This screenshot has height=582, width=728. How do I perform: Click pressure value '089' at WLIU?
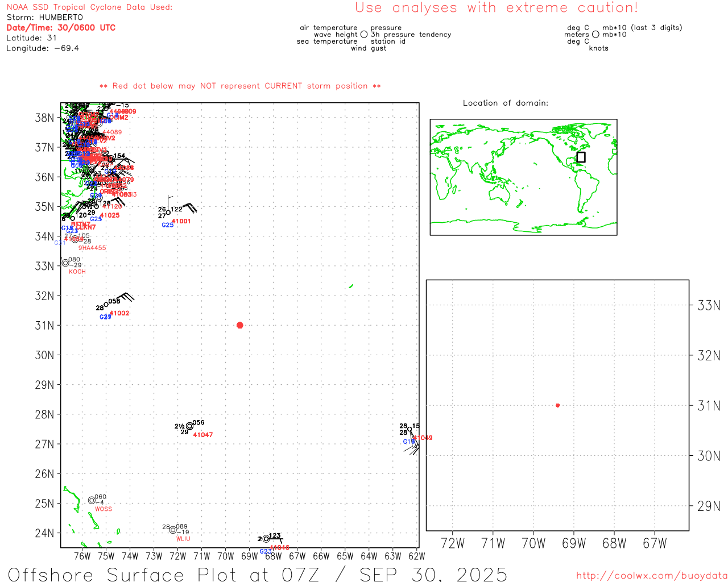[x=181, y=527]
